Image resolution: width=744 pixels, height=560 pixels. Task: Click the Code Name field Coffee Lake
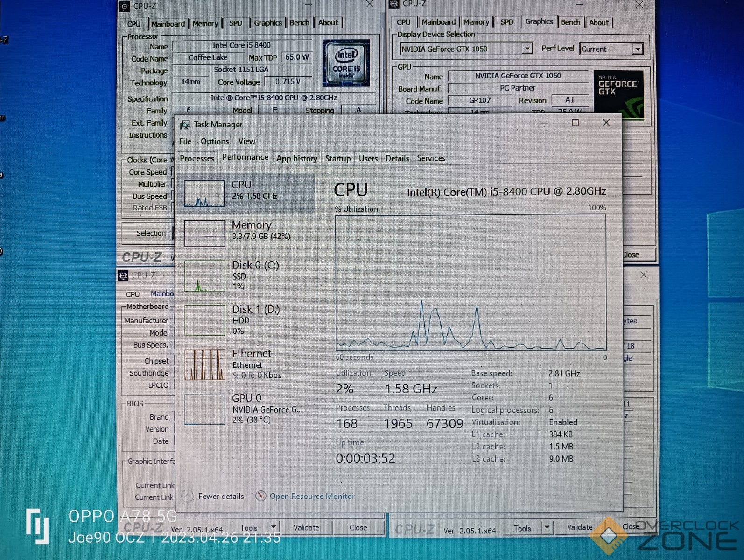pyautogui.click(x=208, y=57)
